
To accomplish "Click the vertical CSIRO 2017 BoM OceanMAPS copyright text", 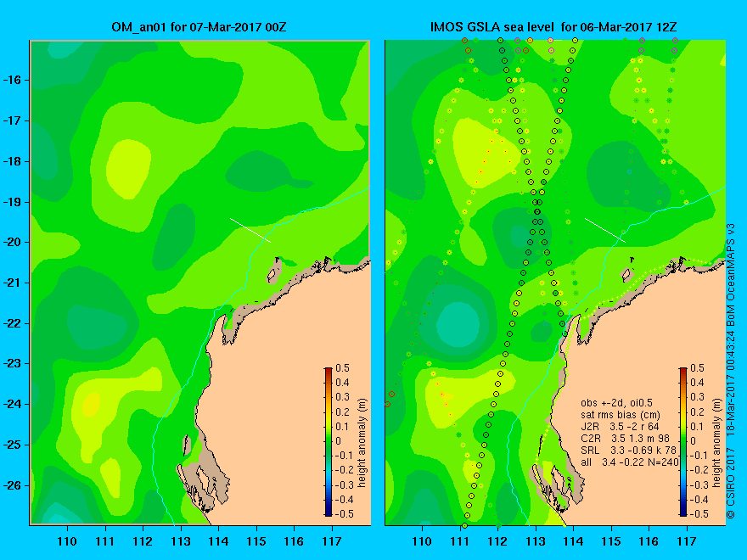I will [x=730, y=372].
